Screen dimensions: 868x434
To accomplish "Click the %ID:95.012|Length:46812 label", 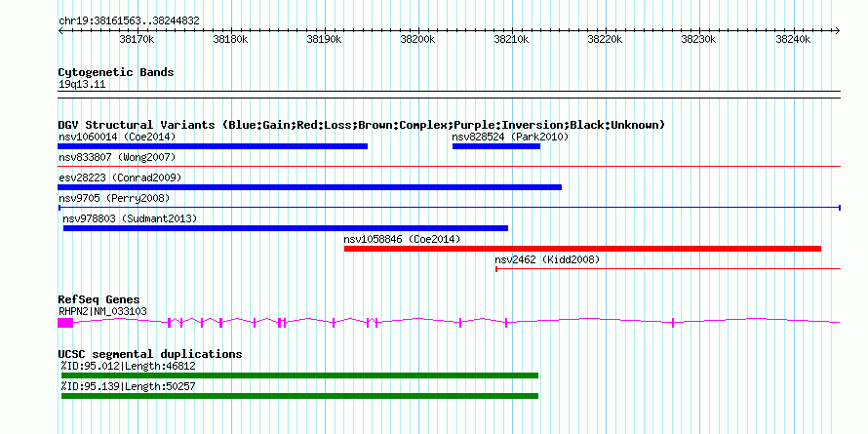I will pos(129,366).
